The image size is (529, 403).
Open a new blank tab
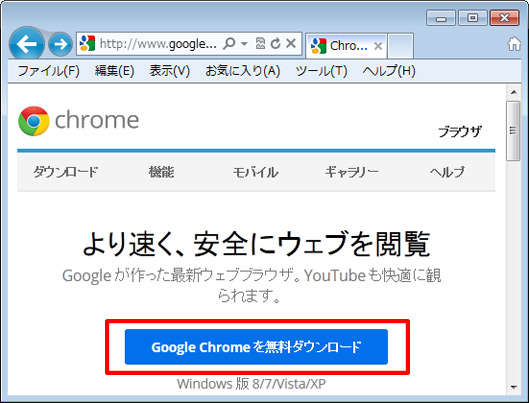point(400,46)
